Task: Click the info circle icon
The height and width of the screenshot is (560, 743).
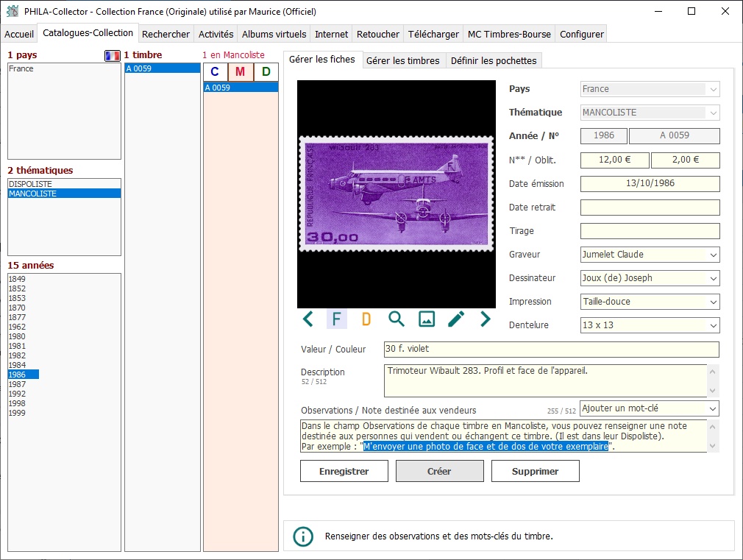Action: pos(303,536)
